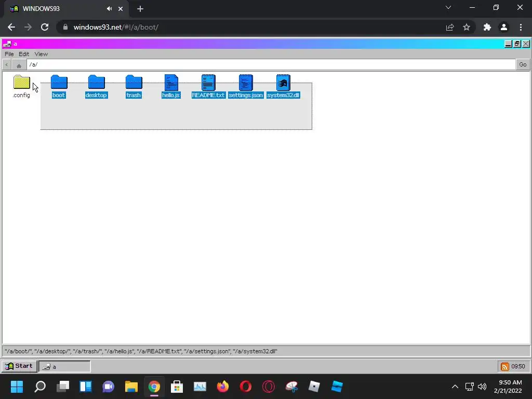This screenshot has width=532, height=399.
Task: Open Widgets on taskbar
Action: pyautogui.click(x=86, y=387)
